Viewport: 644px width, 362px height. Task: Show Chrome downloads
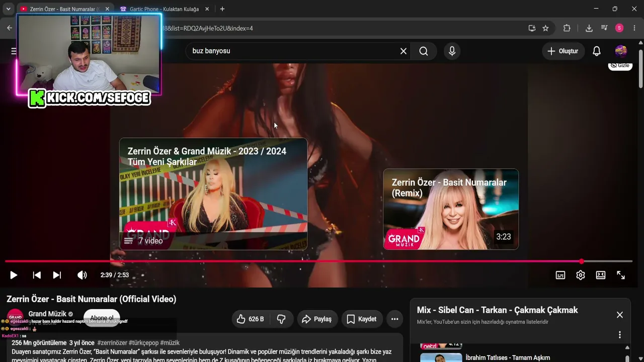tap(589, 28)
